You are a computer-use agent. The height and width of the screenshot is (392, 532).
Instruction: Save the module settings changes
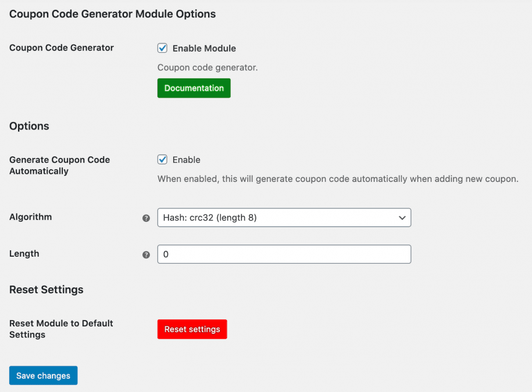click(x=43, y=375)
